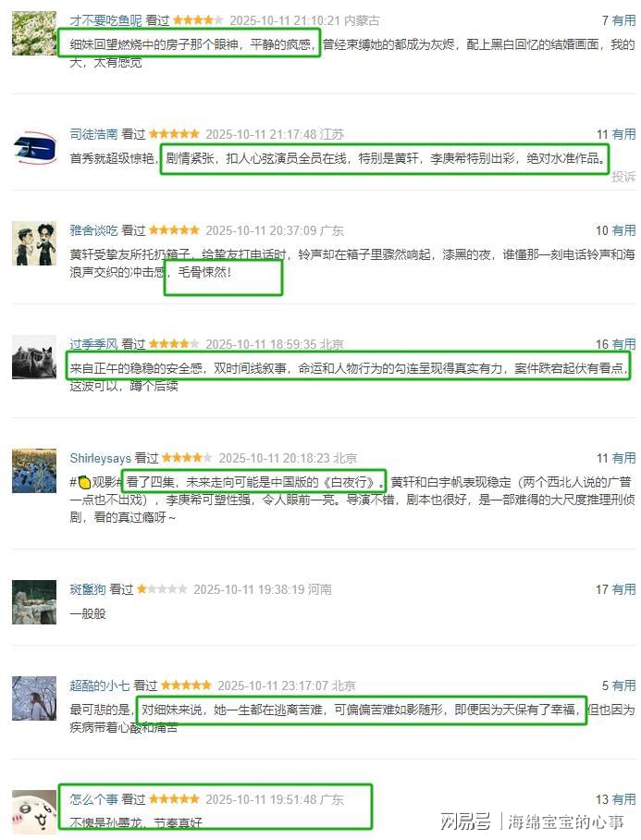This screenshot has width=641, height=840.
Task: Open Shirleysays username link
Action: pos(100,459)
